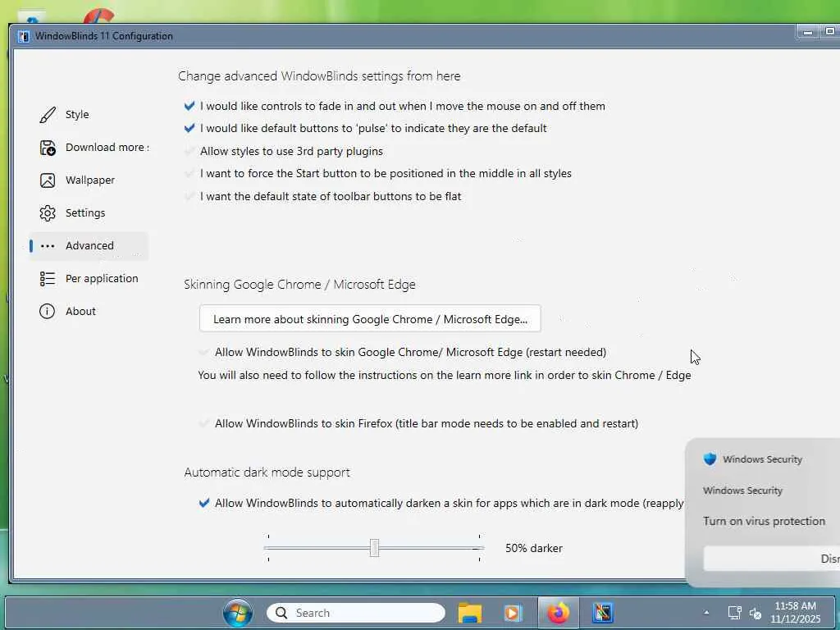Click the Advanced three-dots icon
The width and height of the screenshot is (840, 630).
47,246
